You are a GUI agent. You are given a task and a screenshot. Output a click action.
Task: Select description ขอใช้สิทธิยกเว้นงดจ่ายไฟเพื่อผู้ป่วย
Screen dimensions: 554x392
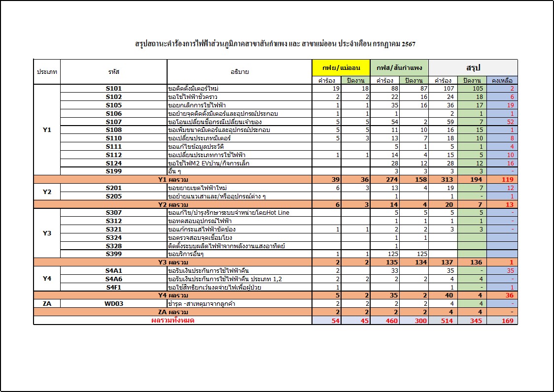click(x=214, y=287)
